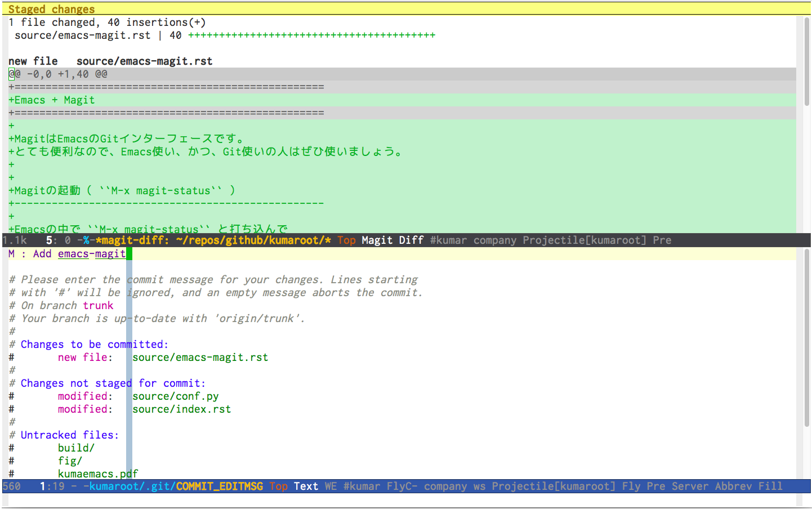Click 'Abbrev' minor mode in bottom mode line
This screenshot has width=812, height=509.
coord(733,486)
